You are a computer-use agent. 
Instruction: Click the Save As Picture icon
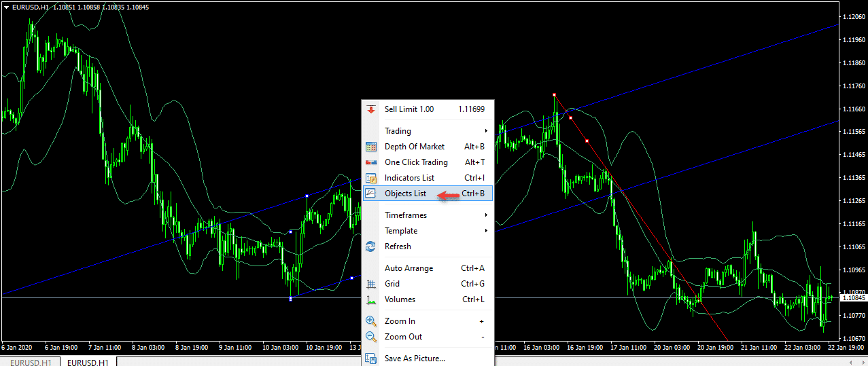click(370, 359)
